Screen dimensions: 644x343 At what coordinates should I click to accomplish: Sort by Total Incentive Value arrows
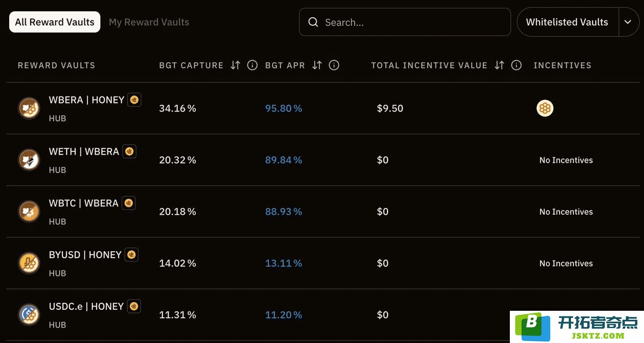click(x=499, y=65)
